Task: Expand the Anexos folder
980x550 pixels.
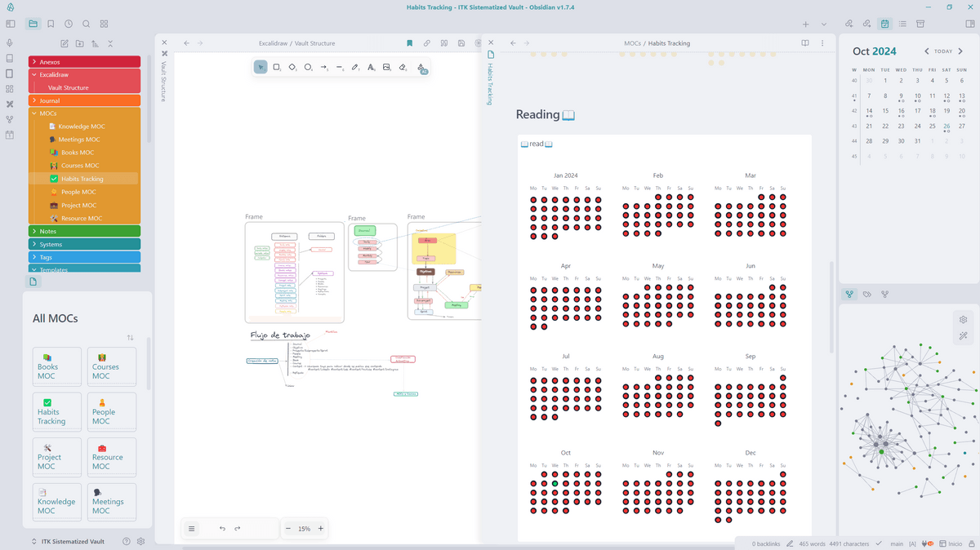Action: tap(50, 62)
